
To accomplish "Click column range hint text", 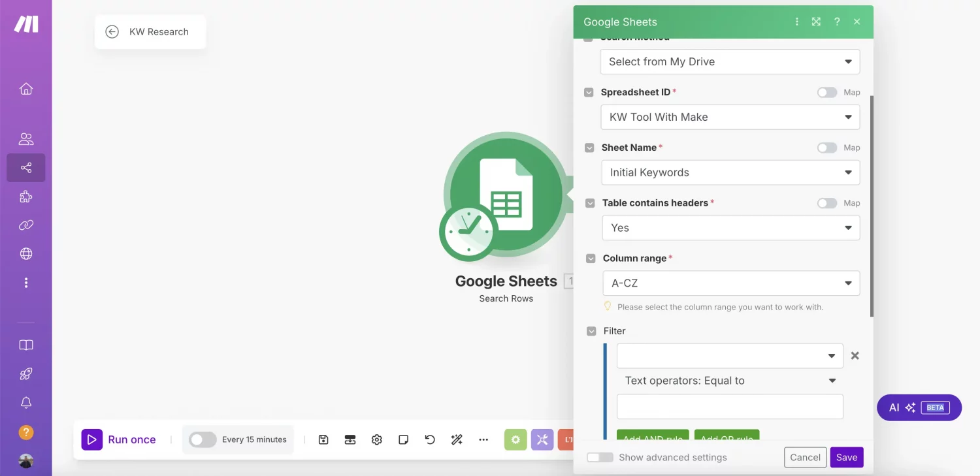I will click(720, 307).
